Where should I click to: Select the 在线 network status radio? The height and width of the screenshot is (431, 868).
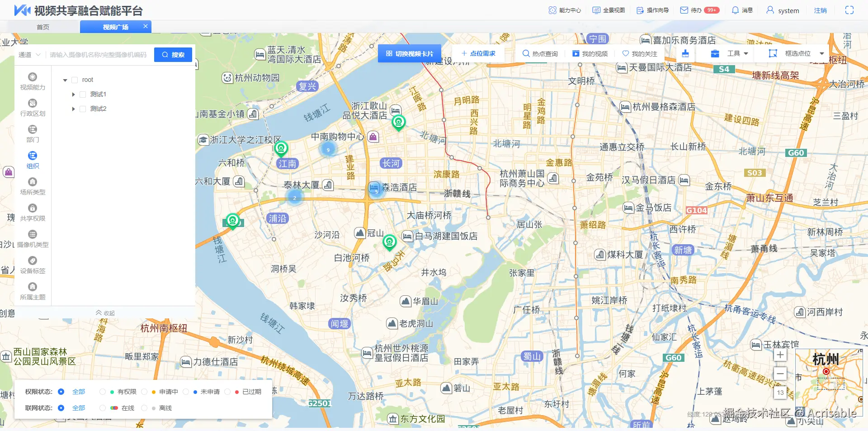[103, 408]
